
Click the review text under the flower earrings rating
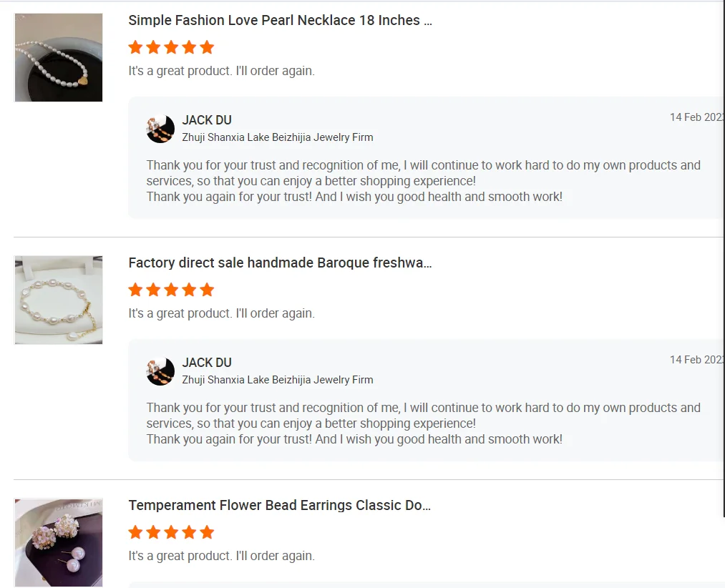point(221,556)
